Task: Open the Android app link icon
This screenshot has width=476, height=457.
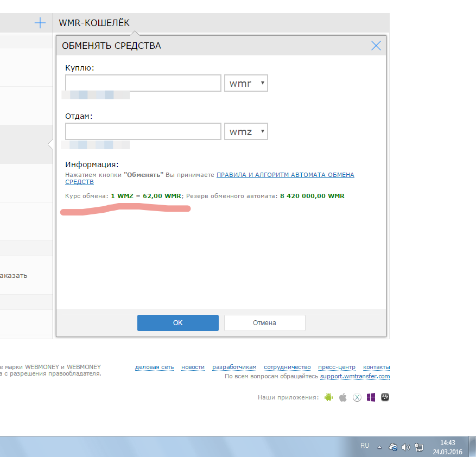Action: [328, 397]
